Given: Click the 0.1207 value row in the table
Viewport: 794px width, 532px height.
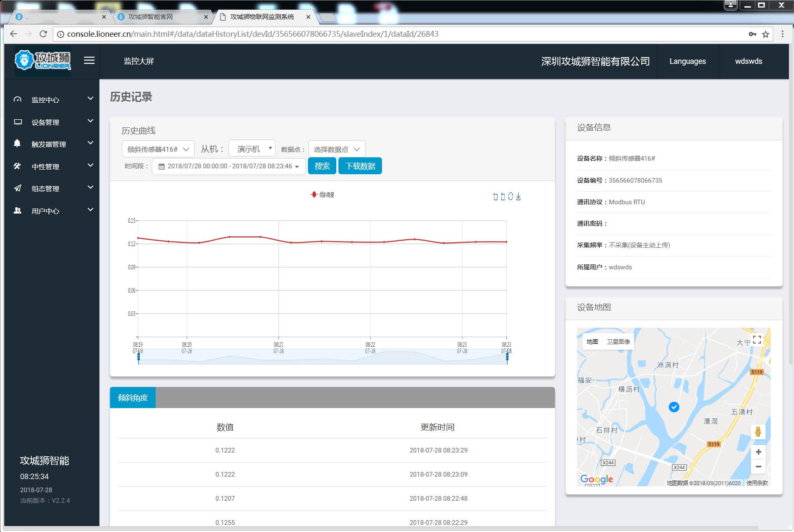Looking at the screenshot, I should point(332,498).
